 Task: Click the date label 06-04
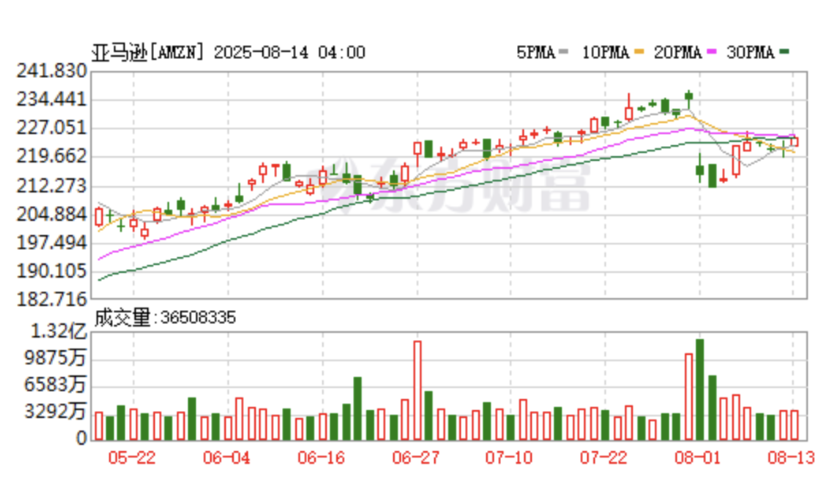pos(226,458)
